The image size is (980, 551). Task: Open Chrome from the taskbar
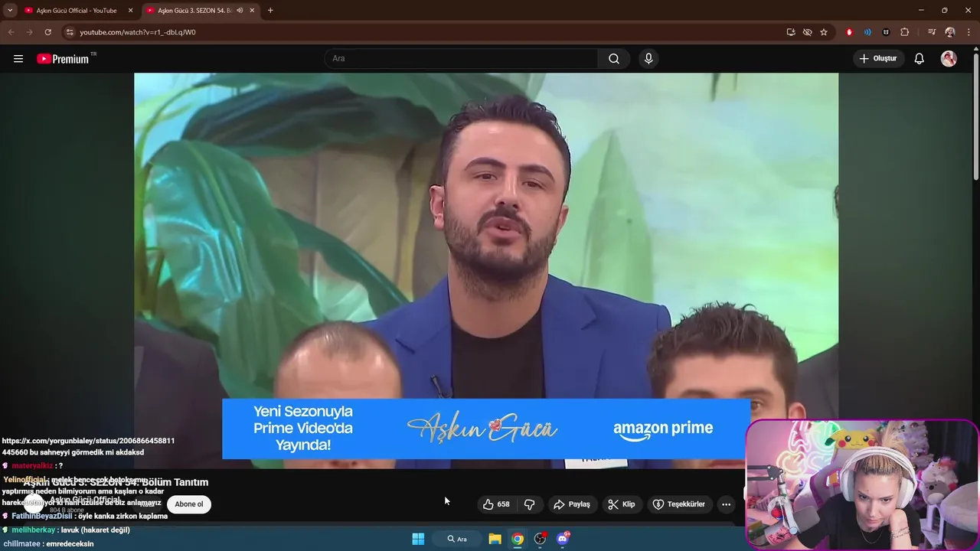click(x=518, y=539)
